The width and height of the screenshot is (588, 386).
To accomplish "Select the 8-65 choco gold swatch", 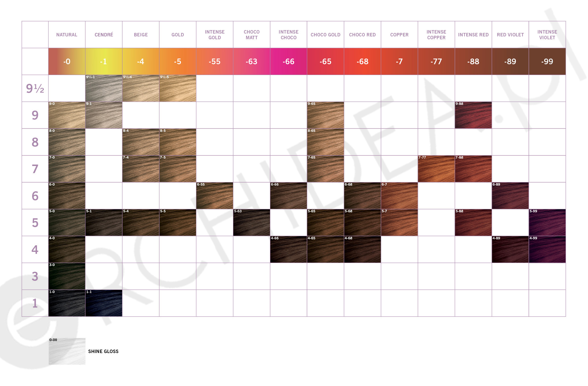I will [x=325, y=142].
